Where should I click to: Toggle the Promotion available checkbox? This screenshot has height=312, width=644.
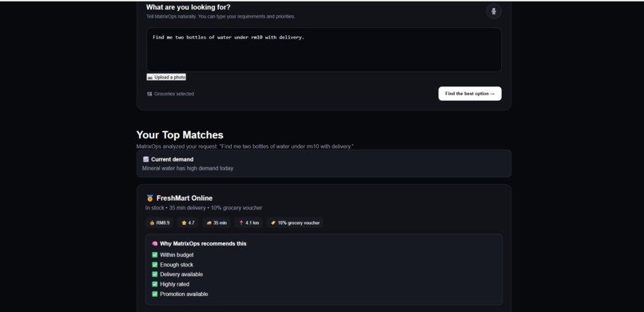coord(155,294)
